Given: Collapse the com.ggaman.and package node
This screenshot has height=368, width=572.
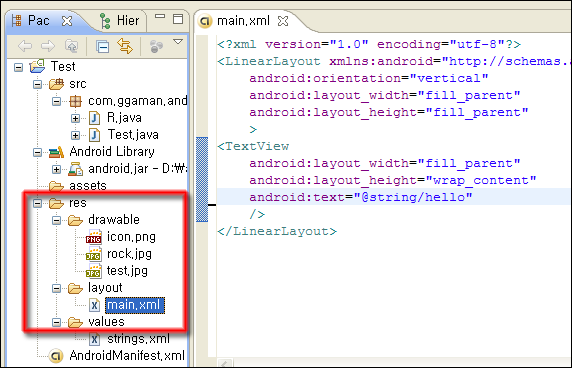Looking at the screenshot, I should tap(57, 101).
